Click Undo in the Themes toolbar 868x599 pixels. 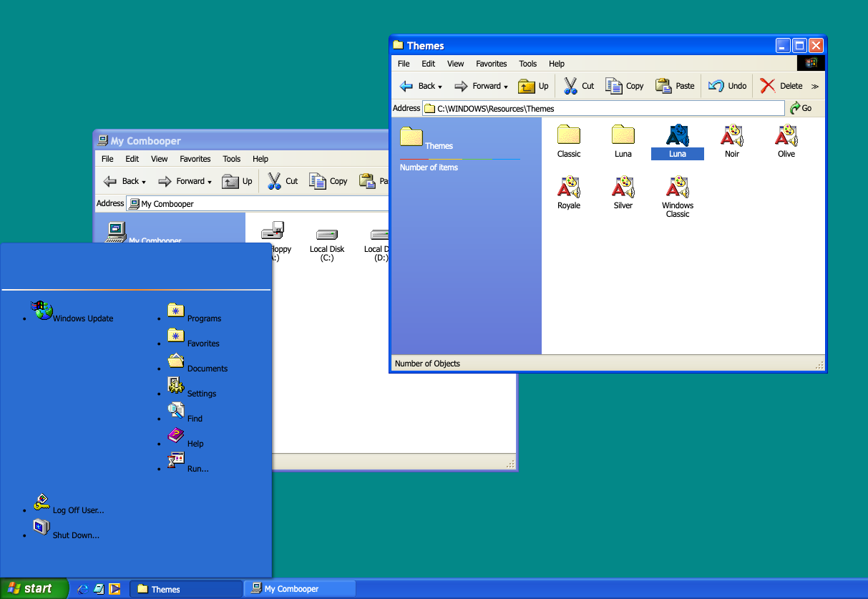[728, 86]
